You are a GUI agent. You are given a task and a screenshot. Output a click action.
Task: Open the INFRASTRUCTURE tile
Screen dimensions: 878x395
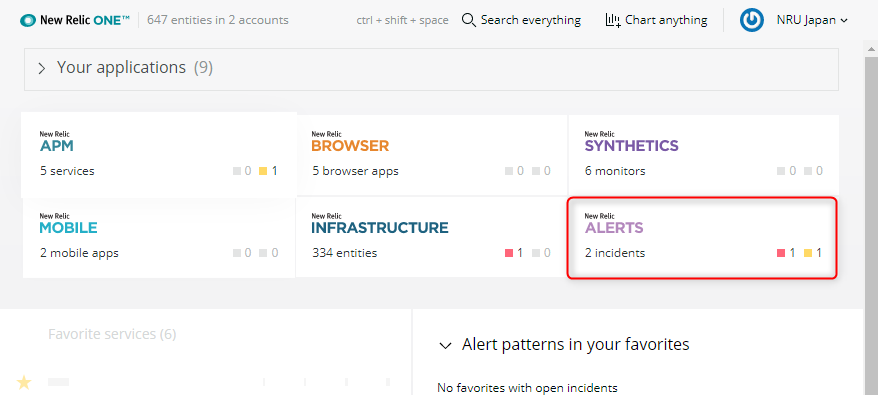[x=432, y=238]
